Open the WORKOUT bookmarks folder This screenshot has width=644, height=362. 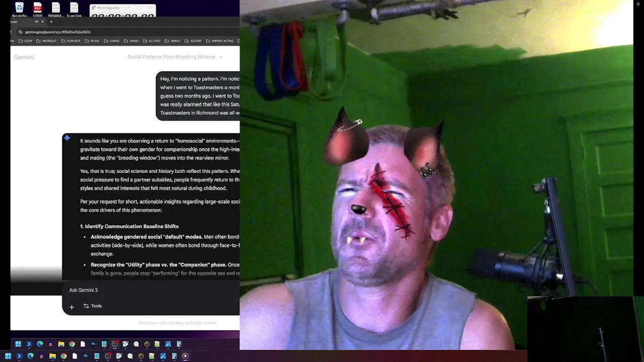pos(46,41)
